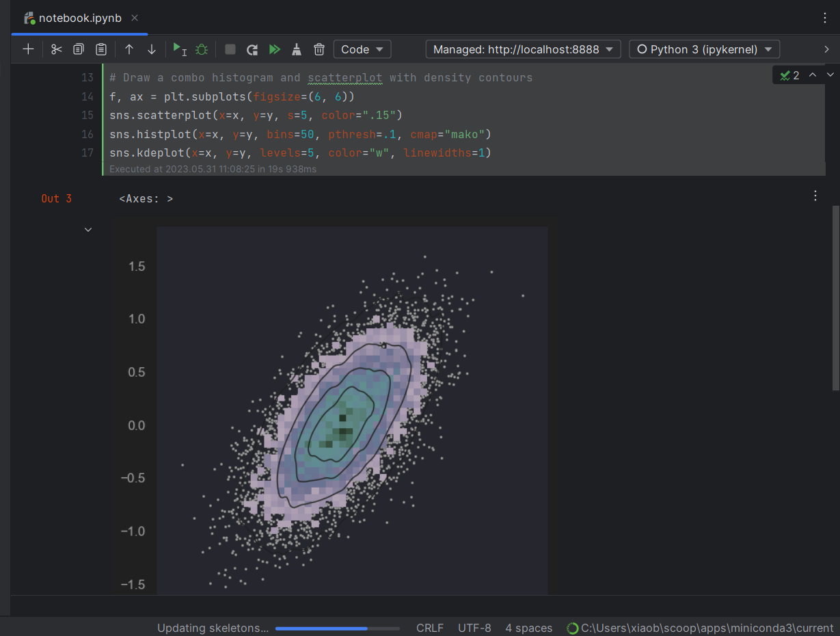Run cell and select below
This screenshot has height=636, width=840.
[x=180, y=49]
